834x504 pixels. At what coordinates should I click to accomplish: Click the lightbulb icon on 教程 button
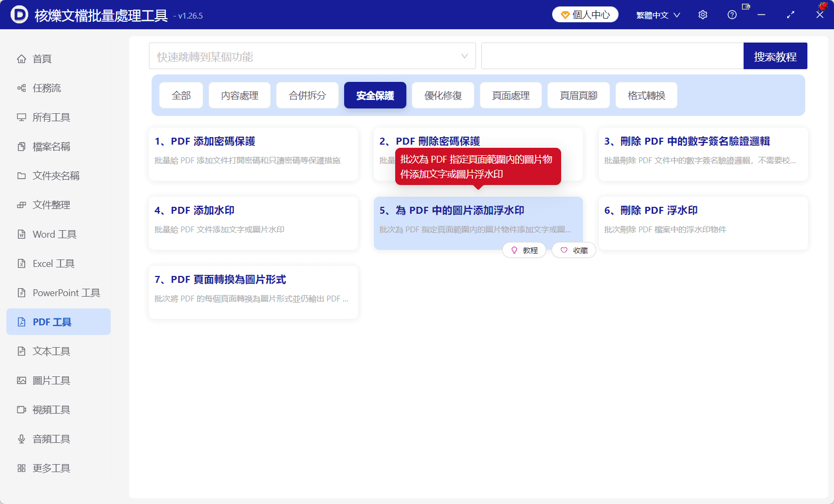[x=514, y=250]
